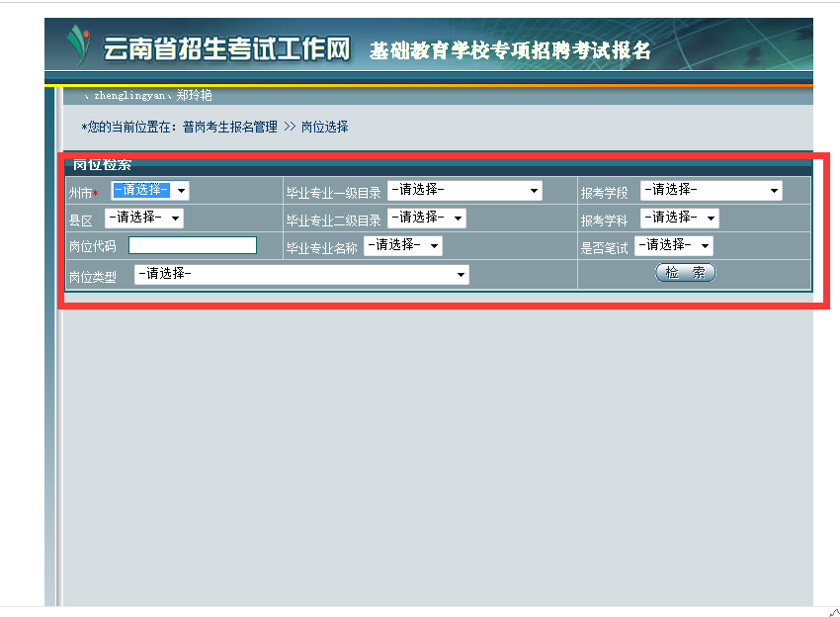Click the 岗位检索 panel header
Viewport: 840px width, 617px height.
[103, 165]
